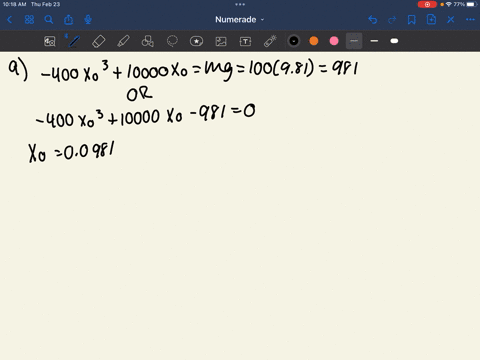This screenshot has height=360, width=480.
Task: Select the medium stroke width
Action: 374,41
